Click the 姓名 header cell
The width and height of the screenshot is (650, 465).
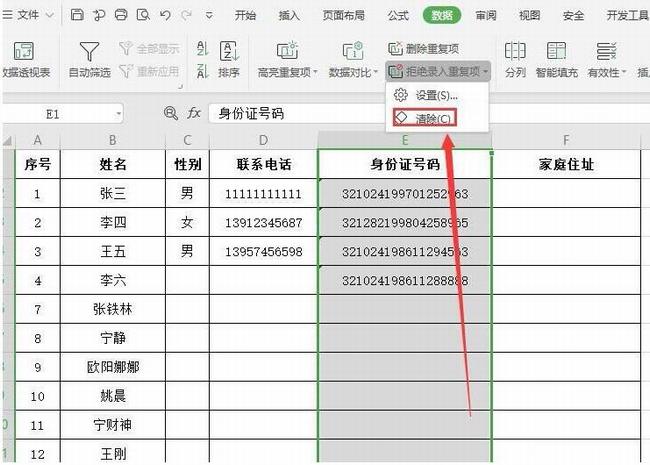tap(113, 165)
